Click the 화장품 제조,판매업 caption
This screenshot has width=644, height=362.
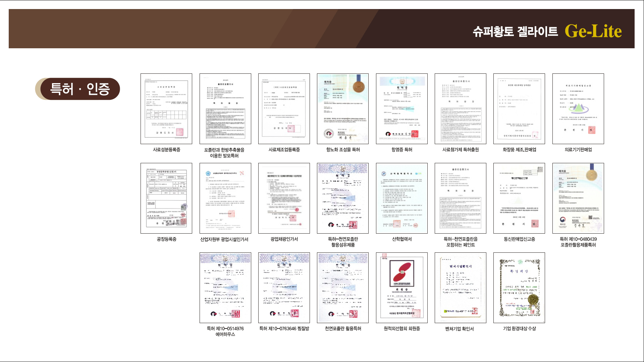(x=519, y=150)
